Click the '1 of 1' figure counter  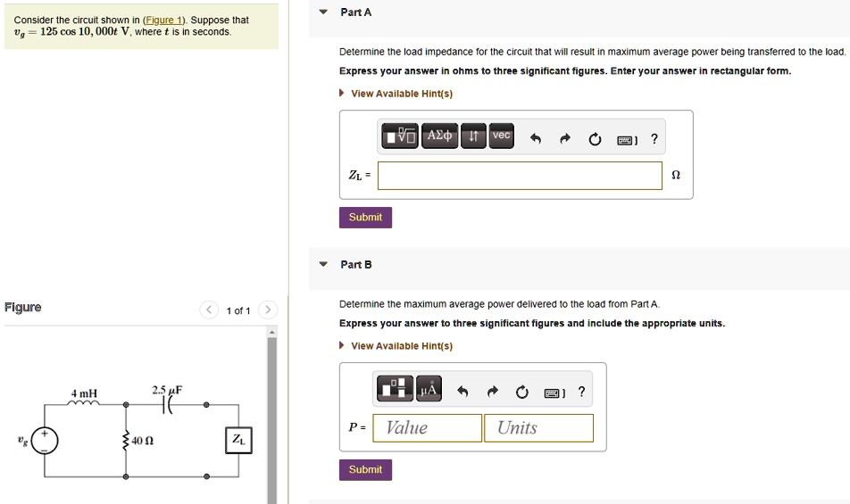238,310
